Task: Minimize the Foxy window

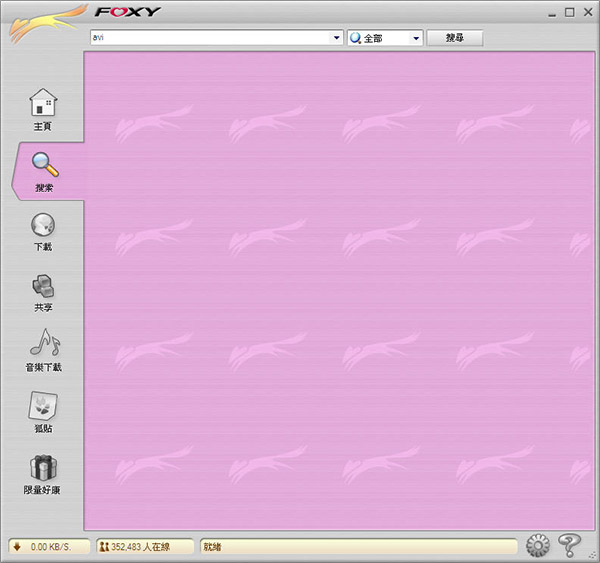Action: tap(554, 12)
